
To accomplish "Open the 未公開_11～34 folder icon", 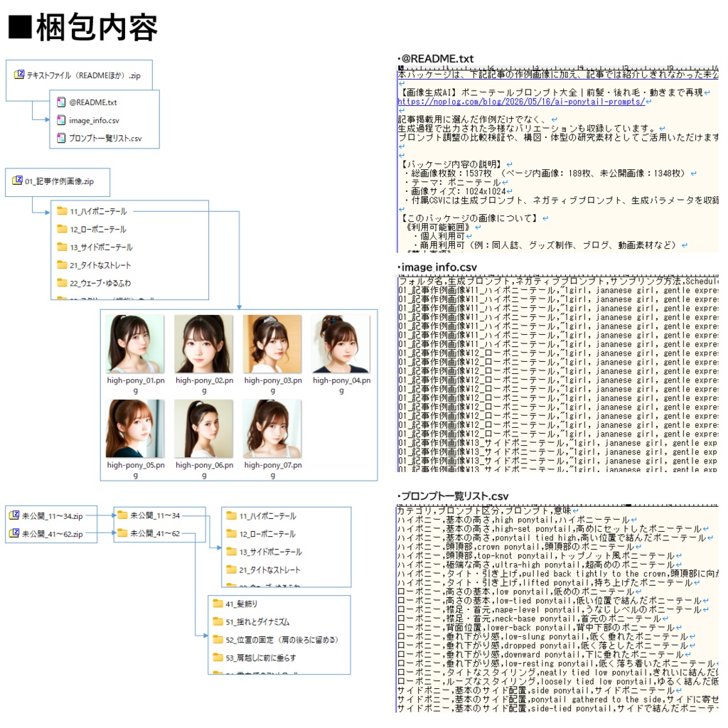I will pos(122,515).
